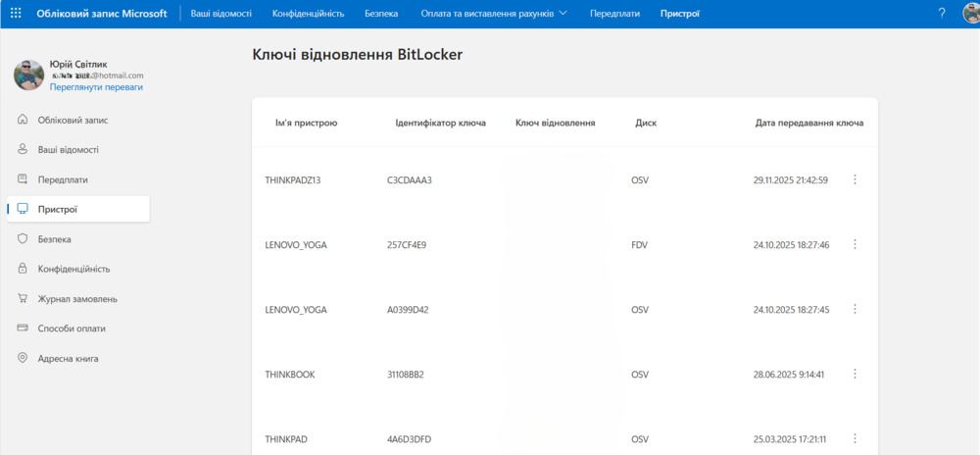Click the Ім'я пристрою column header
The image size is (980, 455).
coord(306,124)
